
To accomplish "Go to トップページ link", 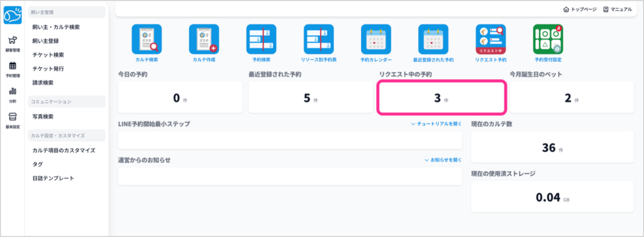I will 580,9.
